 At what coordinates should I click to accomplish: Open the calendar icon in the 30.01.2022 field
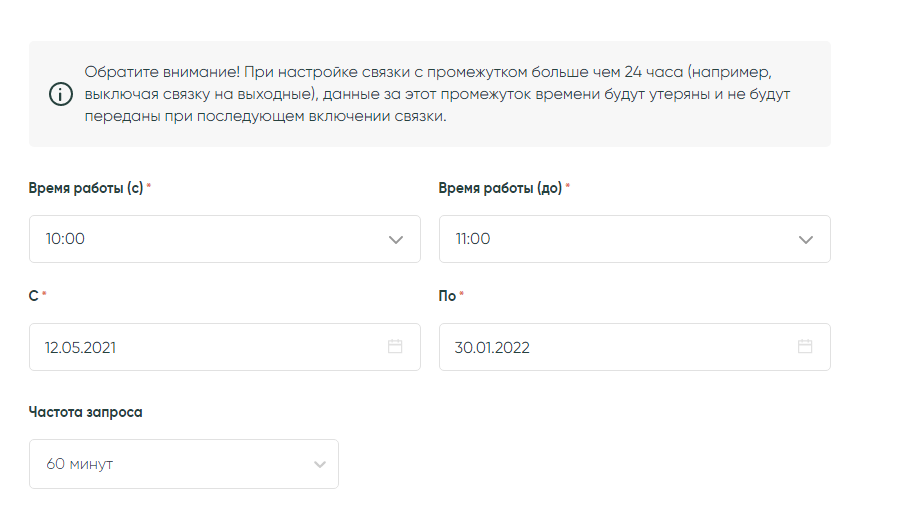[x=805, y=347]
